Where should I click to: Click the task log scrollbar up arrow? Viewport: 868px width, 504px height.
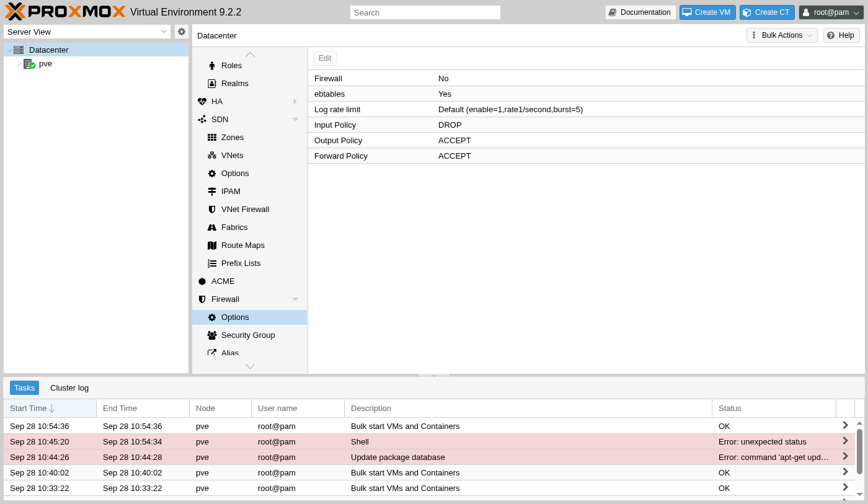pyautogui.click(x=859, y=423)
